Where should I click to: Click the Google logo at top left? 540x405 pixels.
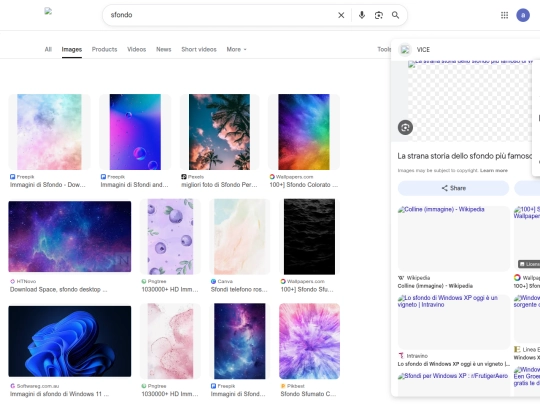pyautogui.click(x=48, y=11)
